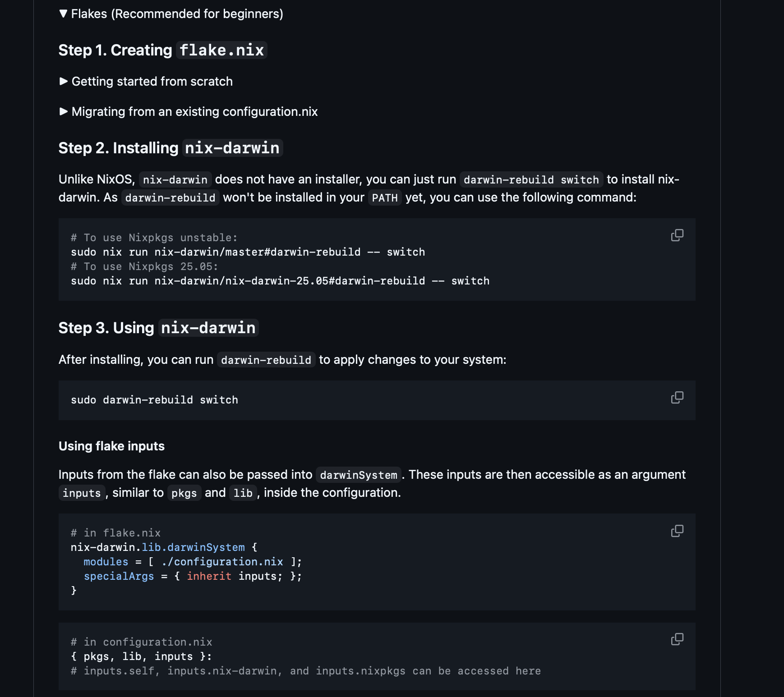This screenshot has height=697, width=784.
Task: Click the pkgs inline code span
Action: tap(184, 493)
